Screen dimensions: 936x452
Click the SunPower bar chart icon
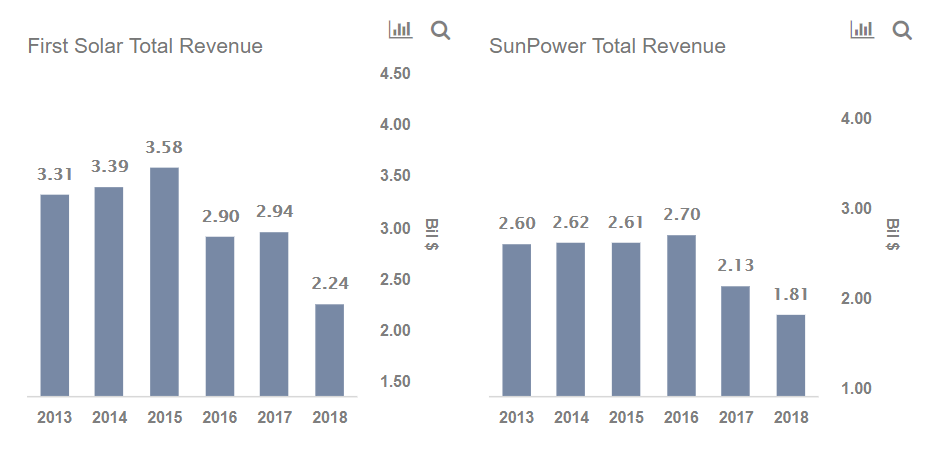tap(861, 30)
